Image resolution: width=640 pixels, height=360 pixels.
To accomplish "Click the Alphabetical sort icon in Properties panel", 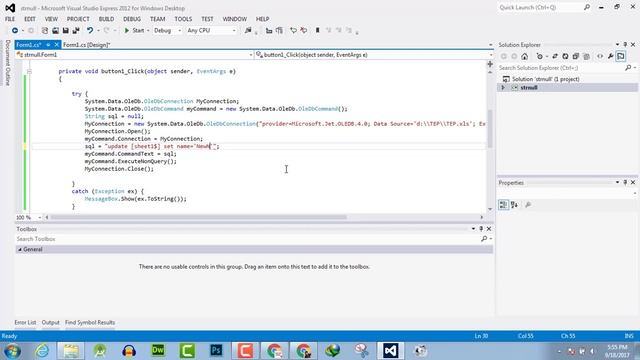I will click(x=514, y=205).
